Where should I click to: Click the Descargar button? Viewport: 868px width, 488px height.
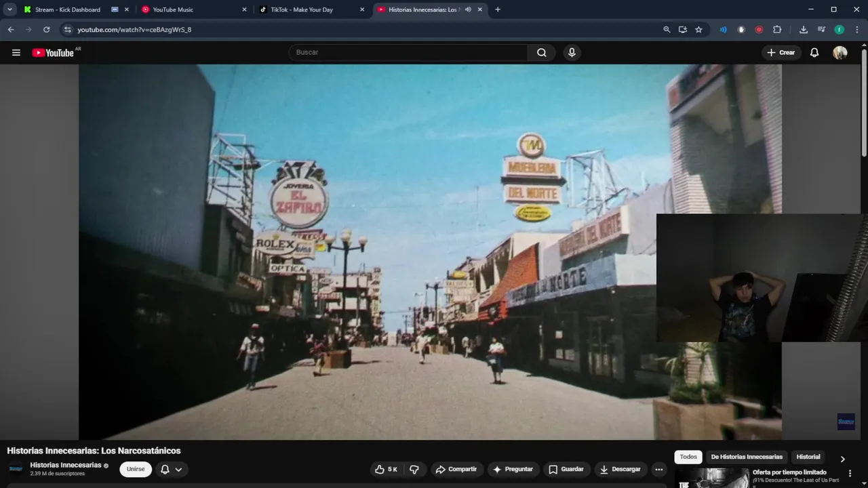[620, 469]
